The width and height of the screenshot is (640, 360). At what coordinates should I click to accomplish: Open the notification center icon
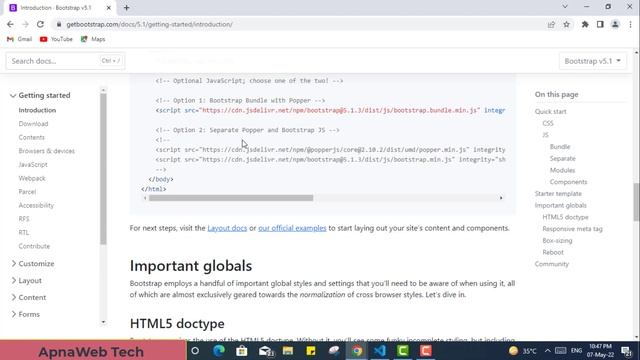[x=627, y=351]
